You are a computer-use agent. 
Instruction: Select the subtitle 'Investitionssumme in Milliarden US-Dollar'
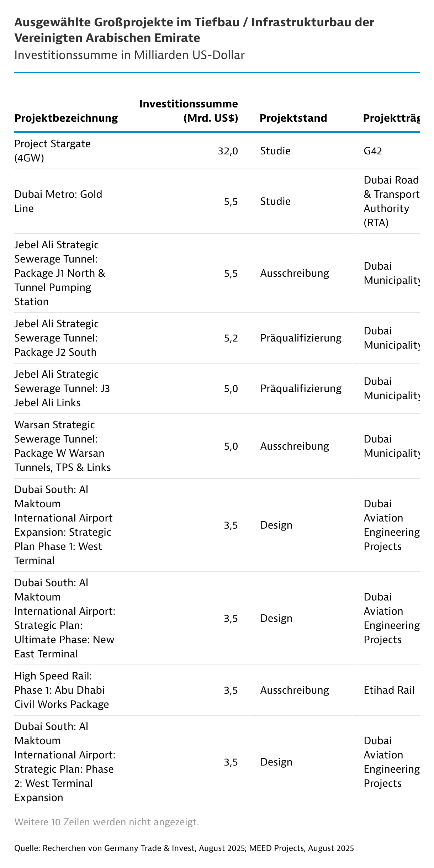(x=129, y=55)
